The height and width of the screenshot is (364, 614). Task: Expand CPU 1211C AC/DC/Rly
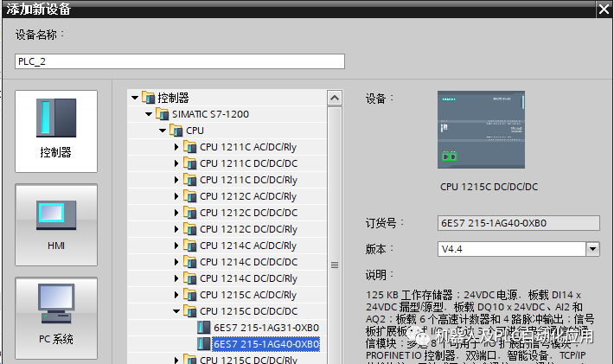tap(176, 147)
